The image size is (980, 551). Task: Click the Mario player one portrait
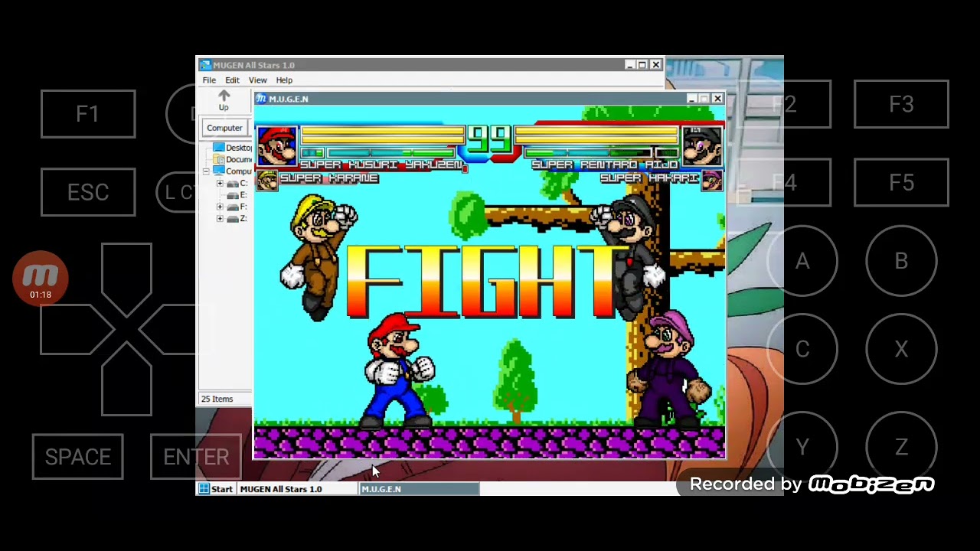point(277,147)
